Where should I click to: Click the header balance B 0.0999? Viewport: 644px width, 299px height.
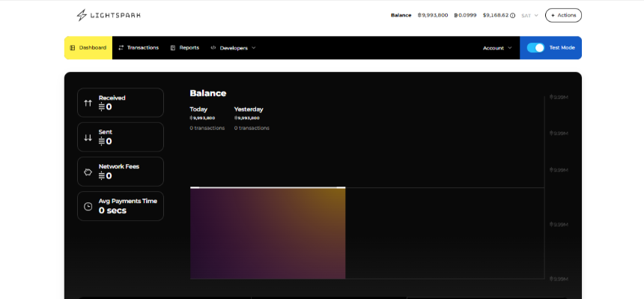click(465, 15)
